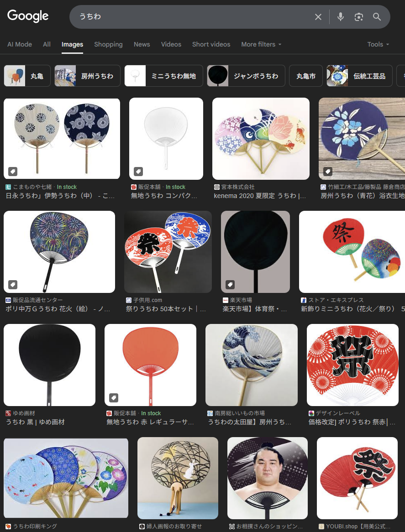Click the magnifying glass search icon

377,17
